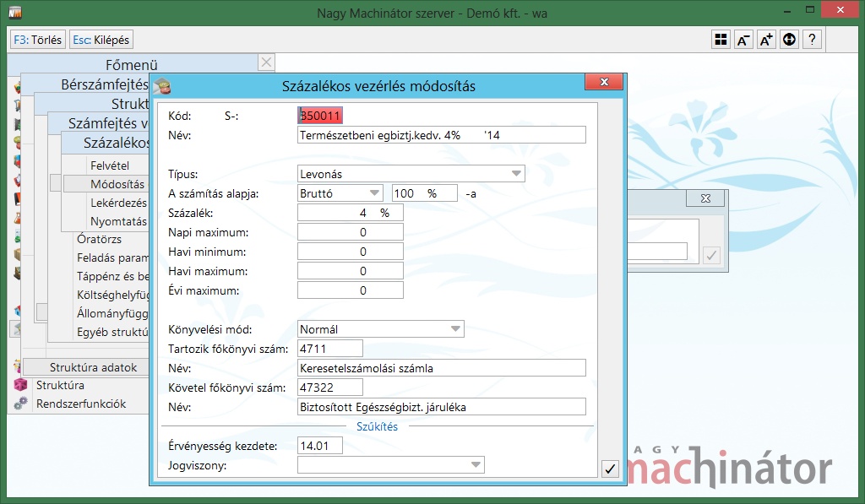Select Felvétel menu item
Viewport: 865px width, 504px height.
[x=110, y=165]
